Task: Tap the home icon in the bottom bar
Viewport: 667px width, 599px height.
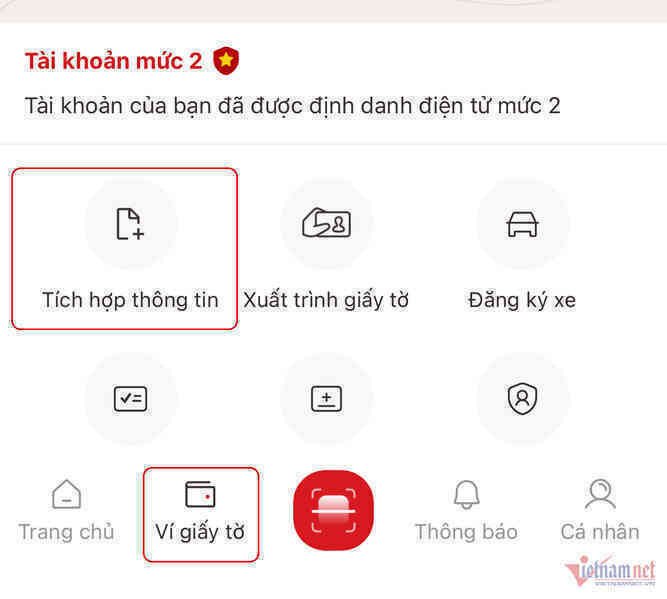Action: click(x=66, y=494)
